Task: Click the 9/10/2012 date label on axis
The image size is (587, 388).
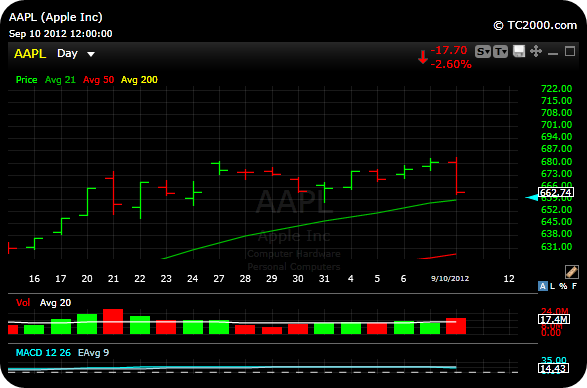Action: (450, 279)
